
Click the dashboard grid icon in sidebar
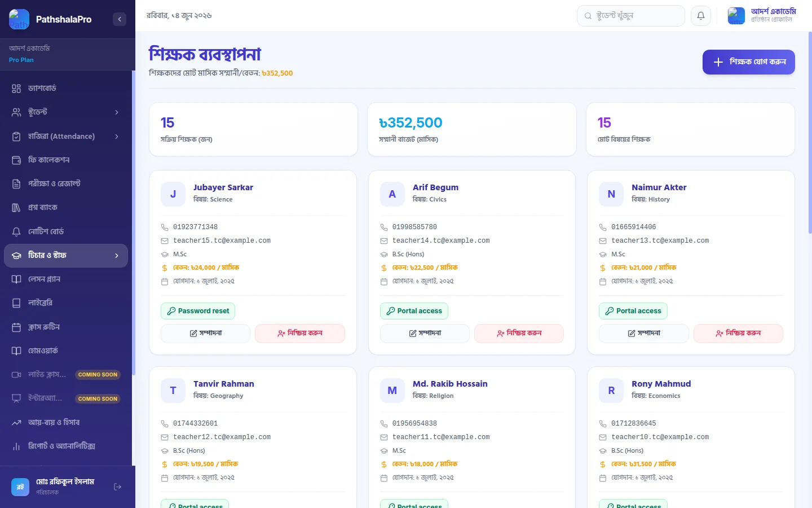click(16, 89)
